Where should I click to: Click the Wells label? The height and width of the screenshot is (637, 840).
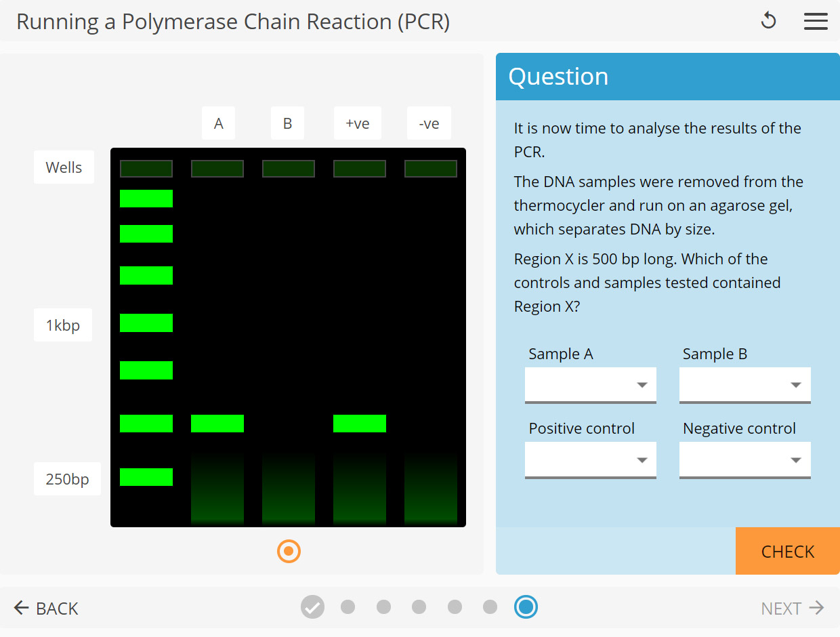click(x=64, y=167)
